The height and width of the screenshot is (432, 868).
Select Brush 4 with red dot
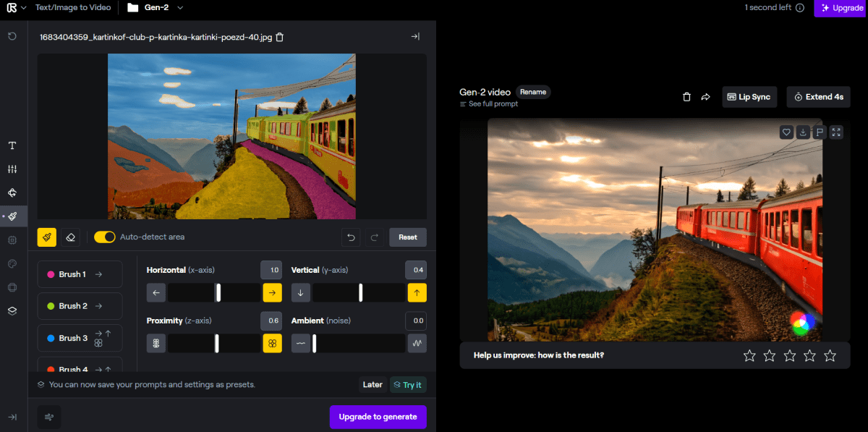(80, 365)
